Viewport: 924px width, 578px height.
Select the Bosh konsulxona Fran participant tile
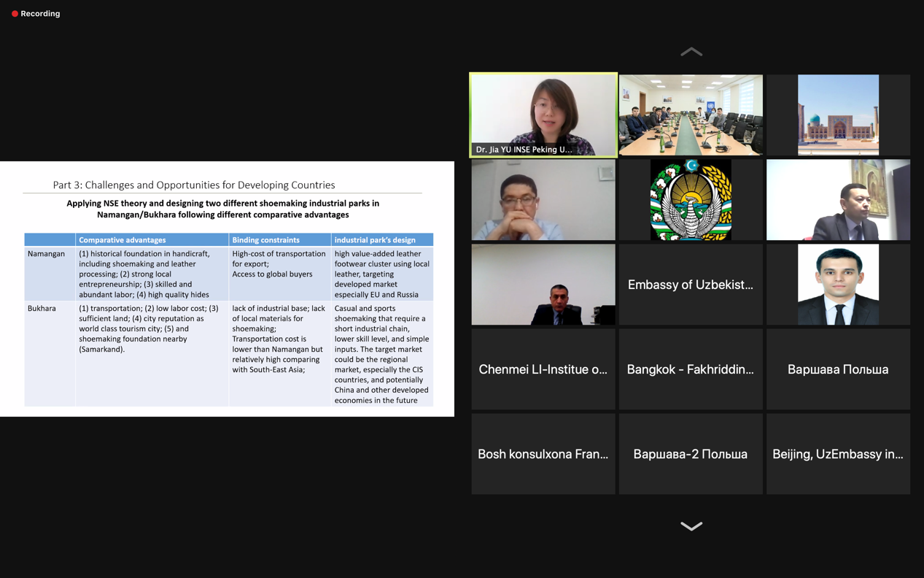point(543,454)
